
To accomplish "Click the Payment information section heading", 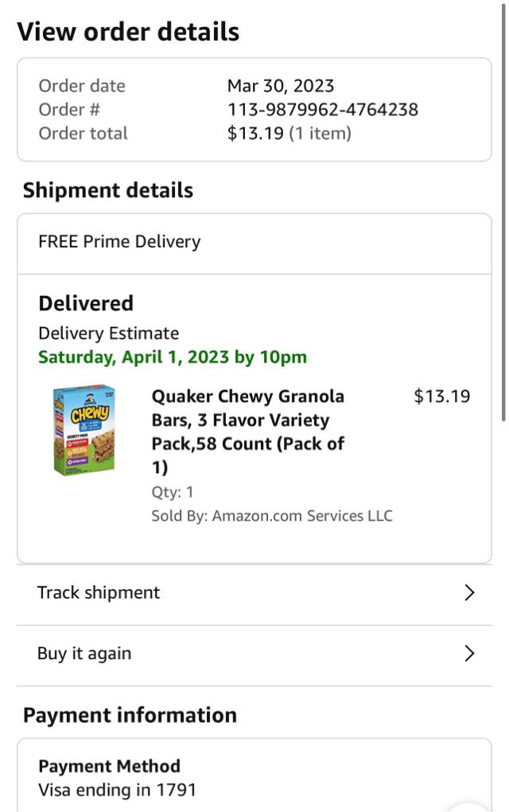I will [130, 715].
